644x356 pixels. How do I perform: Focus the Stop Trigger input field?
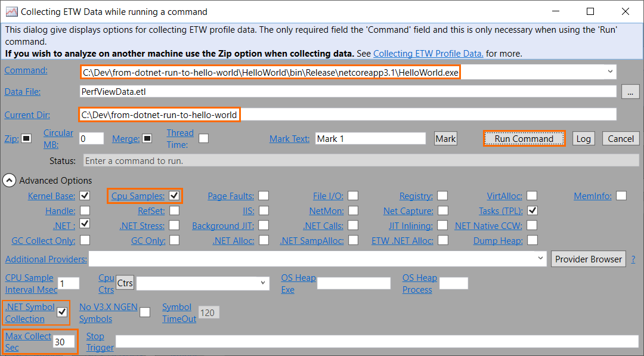click(x=377, y=341)
